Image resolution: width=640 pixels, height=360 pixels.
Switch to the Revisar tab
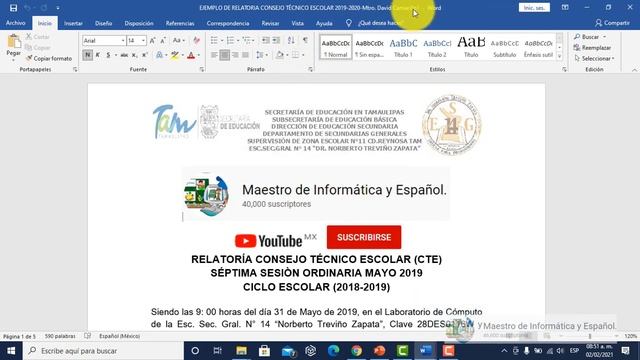coord(270,23)
